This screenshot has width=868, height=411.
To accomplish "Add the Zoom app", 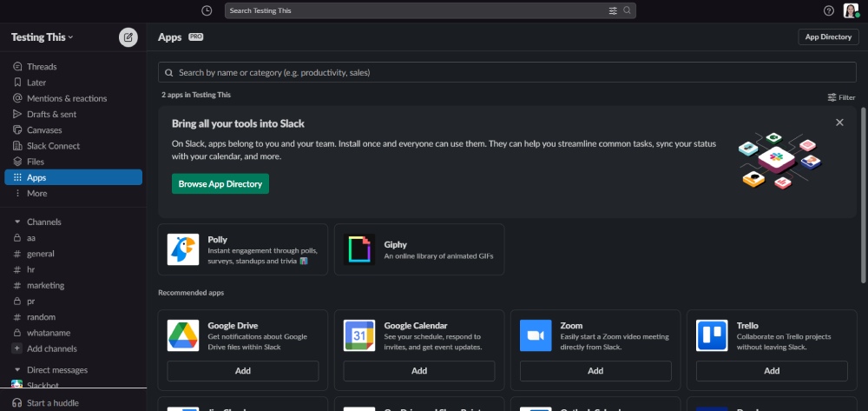I will point(595,371).
